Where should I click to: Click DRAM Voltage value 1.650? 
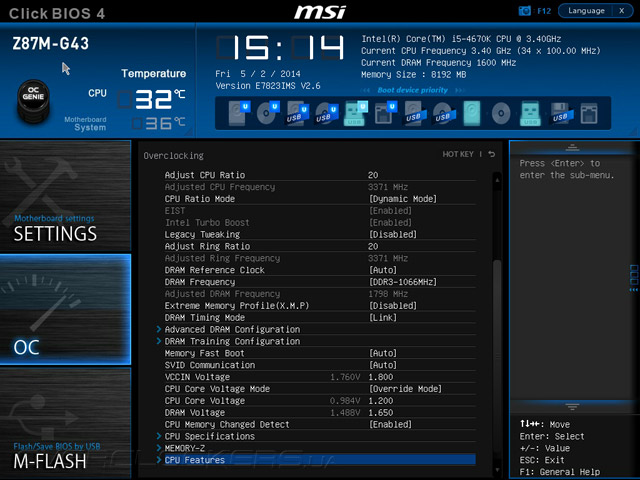(381, 413)
